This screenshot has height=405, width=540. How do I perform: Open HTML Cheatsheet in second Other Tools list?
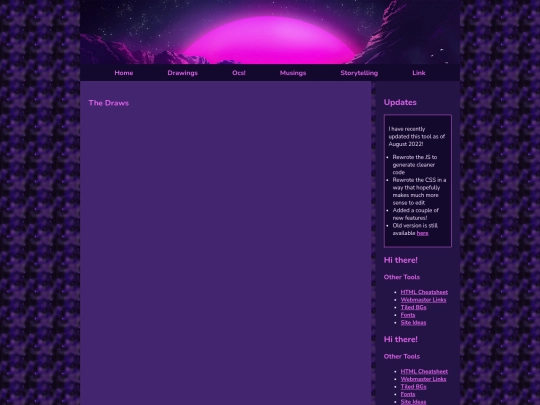(x=424, y=371)
